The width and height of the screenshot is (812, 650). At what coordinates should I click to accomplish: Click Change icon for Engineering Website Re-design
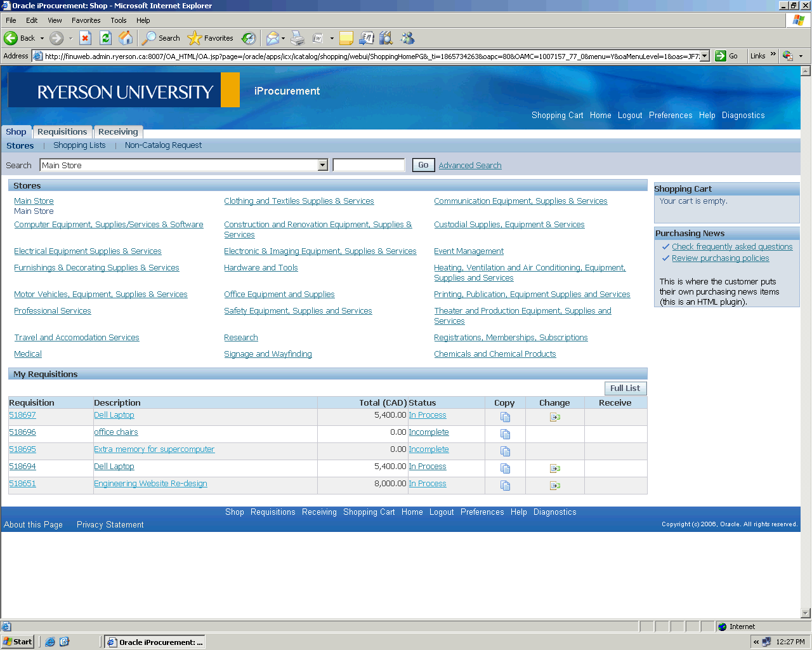tap(555, 486)
